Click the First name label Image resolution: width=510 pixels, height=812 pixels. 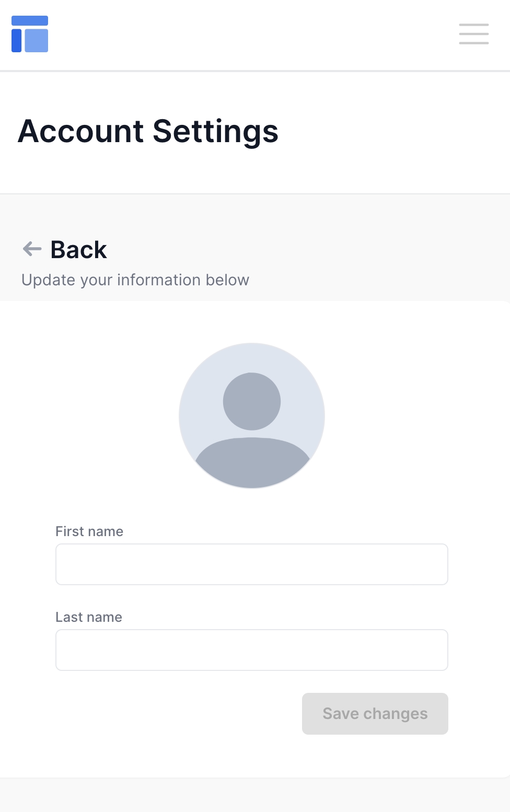[89, 531]
